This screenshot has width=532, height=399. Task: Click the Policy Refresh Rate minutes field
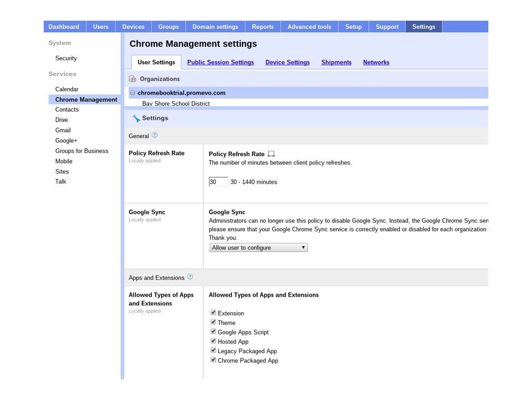[218, 182]
